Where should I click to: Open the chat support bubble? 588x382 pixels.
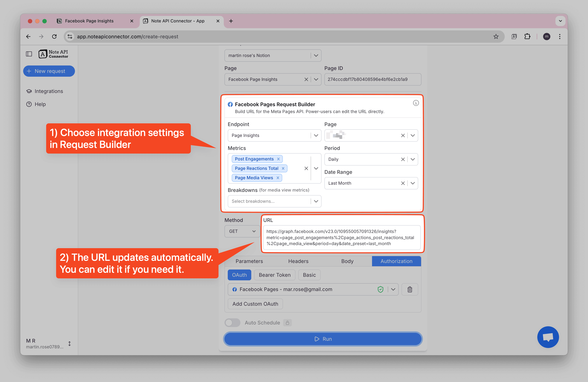(x=548, y=337)
